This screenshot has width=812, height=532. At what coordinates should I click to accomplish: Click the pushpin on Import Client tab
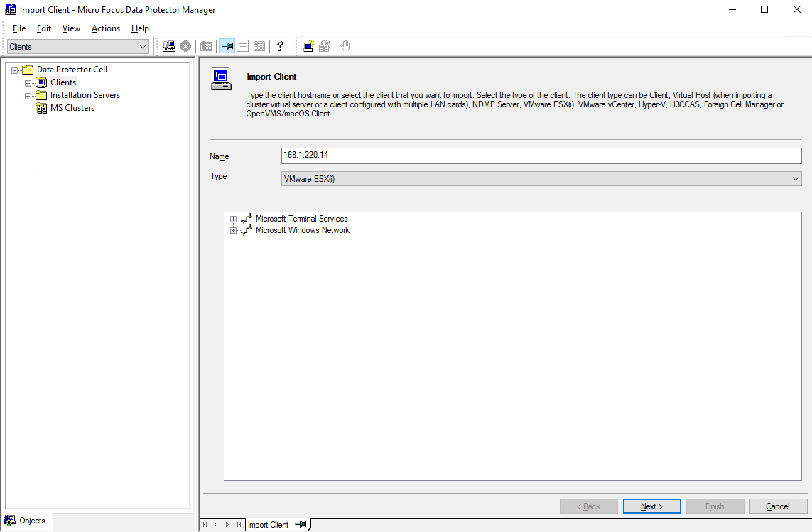pos(301,524)
